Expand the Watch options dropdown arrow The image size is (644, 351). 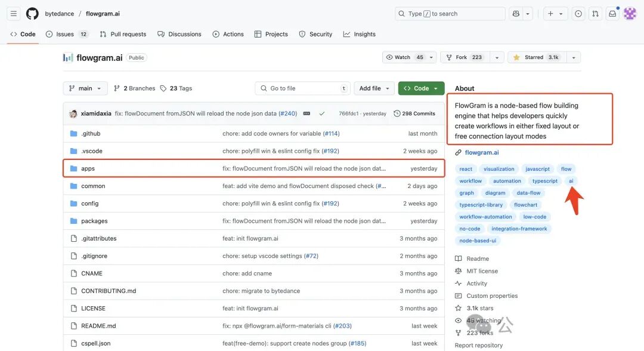coord(431,57)
